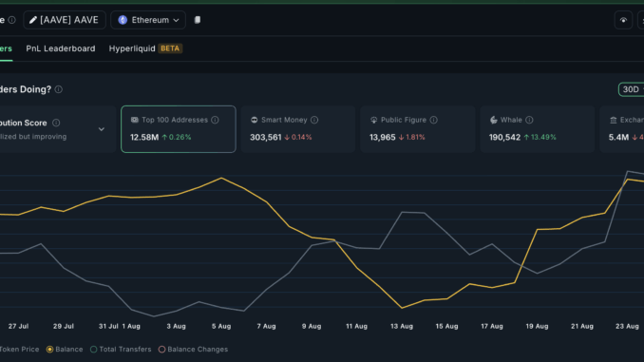Click Top 100 Addresses card icon
This screenshot has height=362, width=644.
[134, 120]
